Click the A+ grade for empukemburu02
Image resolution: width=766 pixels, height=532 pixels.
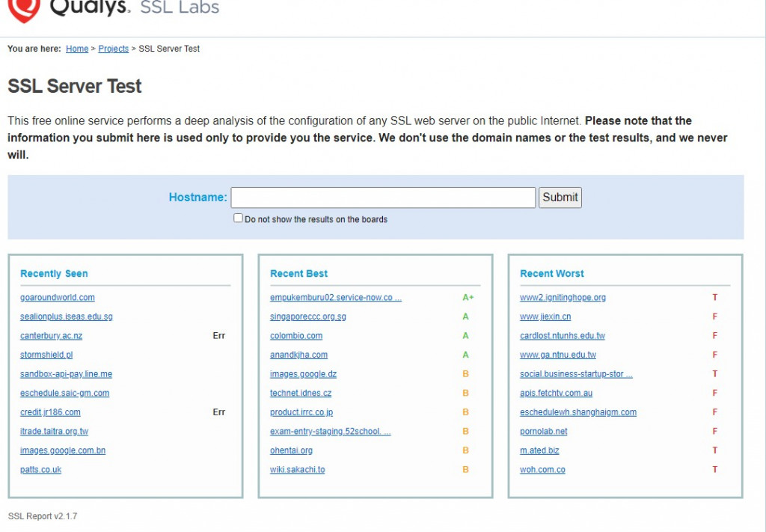click(468, 298)
